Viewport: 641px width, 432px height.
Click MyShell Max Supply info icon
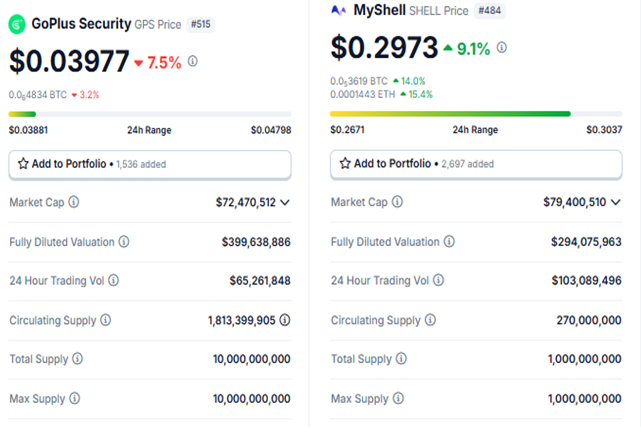coord(396,399)
